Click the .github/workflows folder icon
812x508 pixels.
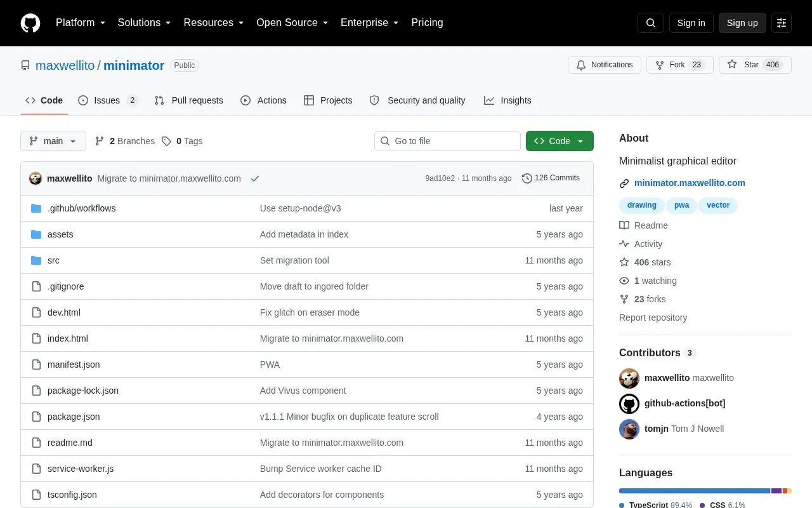[36, 208]
